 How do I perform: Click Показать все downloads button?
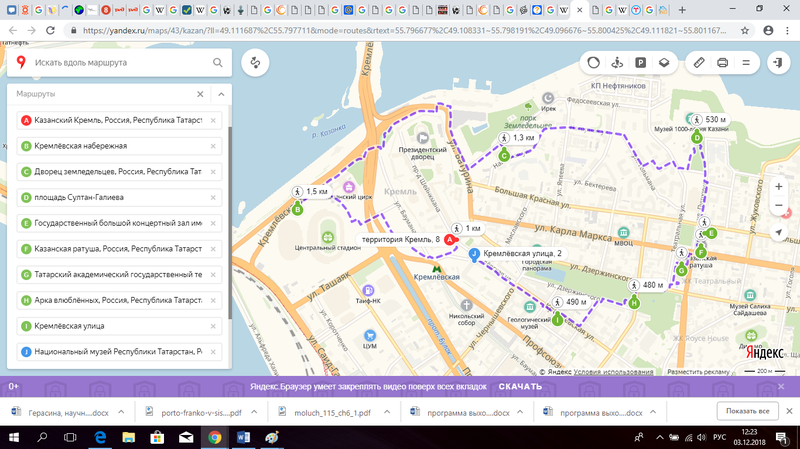coord(747,411)
